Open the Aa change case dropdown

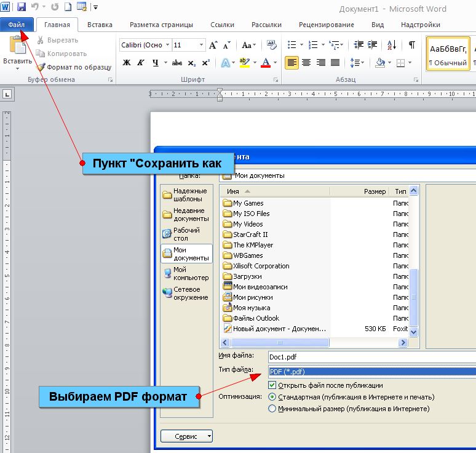point(248,46)
